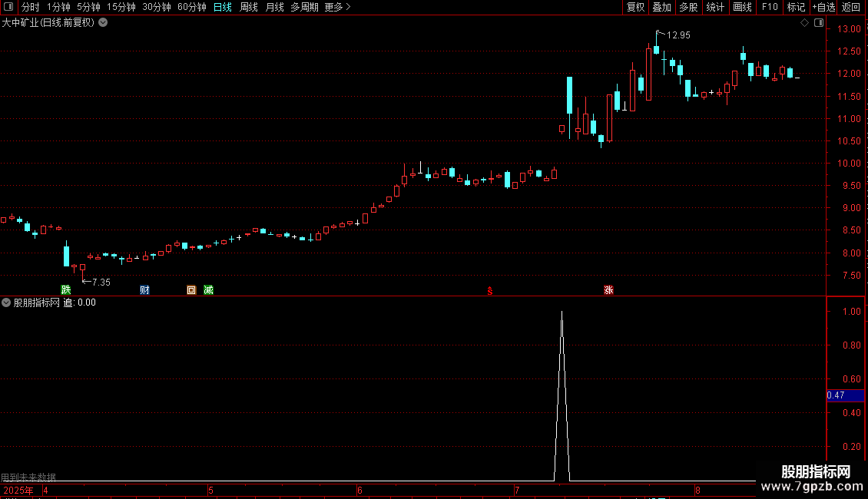Open F10 company information
The height and width of the screenshot is (499, 868).
[770, 7]
